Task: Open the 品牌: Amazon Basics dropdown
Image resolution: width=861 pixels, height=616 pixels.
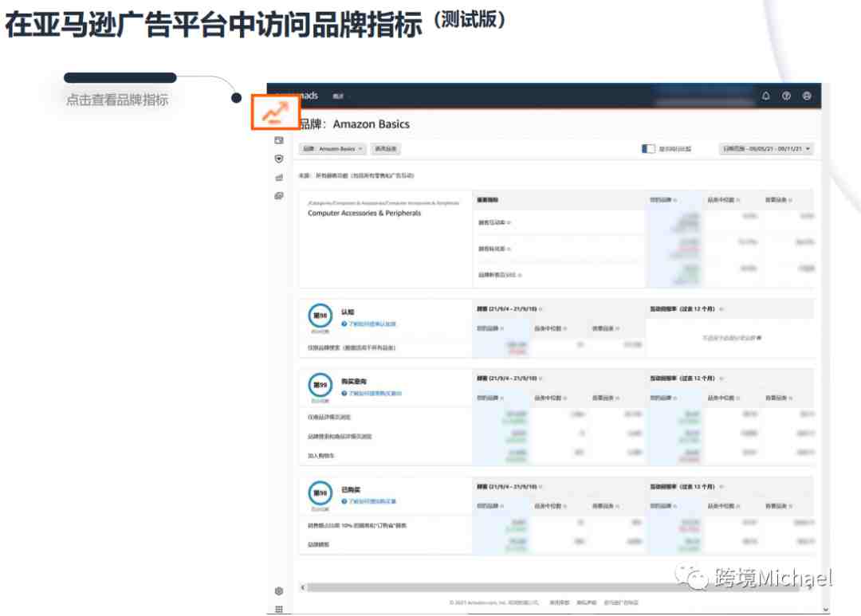Action: 332,149
